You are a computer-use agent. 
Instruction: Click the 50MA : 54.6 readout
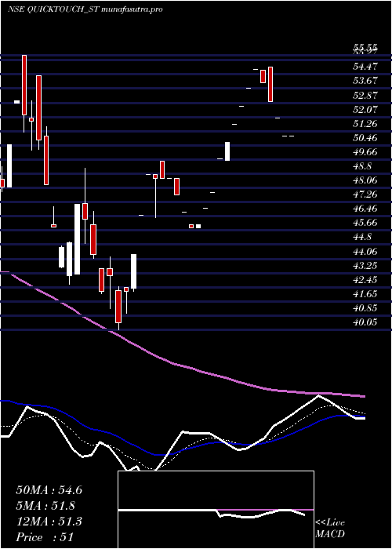pos(49,490)
